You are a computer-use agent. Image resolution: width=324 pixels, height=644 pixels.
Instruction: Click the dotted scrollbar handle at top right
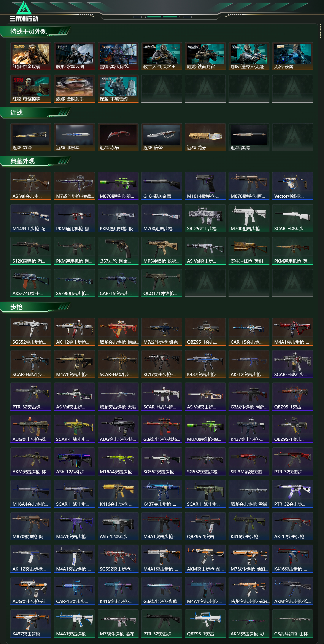[x=321, y=32]
